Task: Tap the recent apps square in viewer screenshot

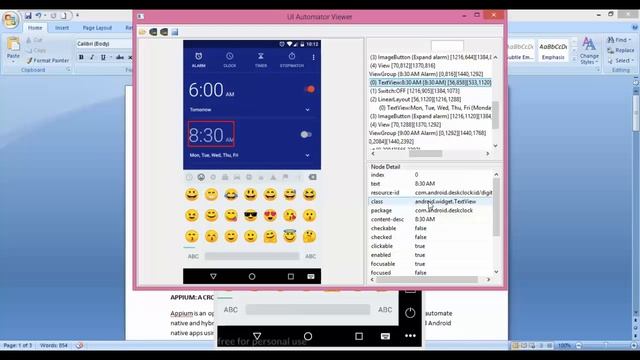Action: coord(291,276)
